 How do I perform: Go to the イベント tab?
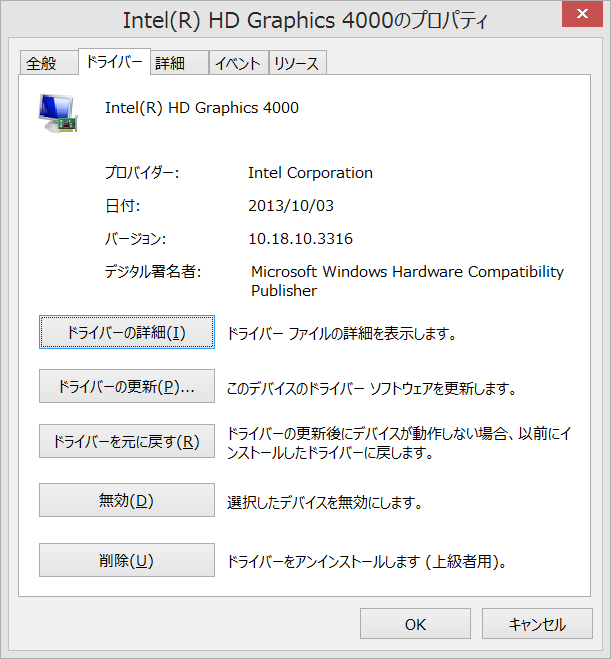click(x=239, y=63)
